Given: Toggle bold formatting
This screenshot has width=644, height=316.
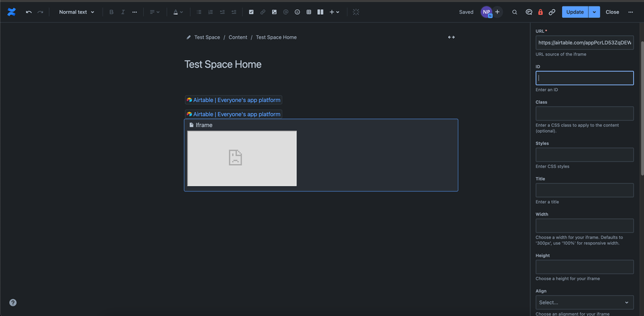Looking at the screenshot, I should tap(112, 12).
